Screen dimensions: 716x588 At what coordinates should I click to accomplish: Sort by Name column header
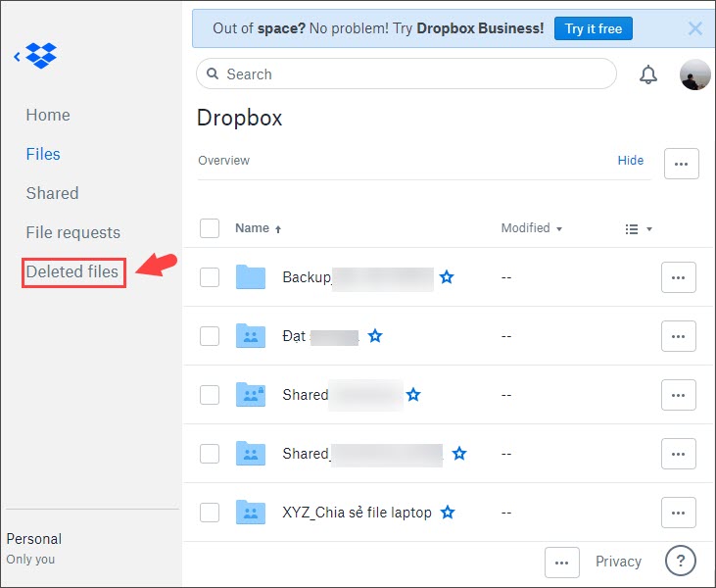tap(258, 228)
